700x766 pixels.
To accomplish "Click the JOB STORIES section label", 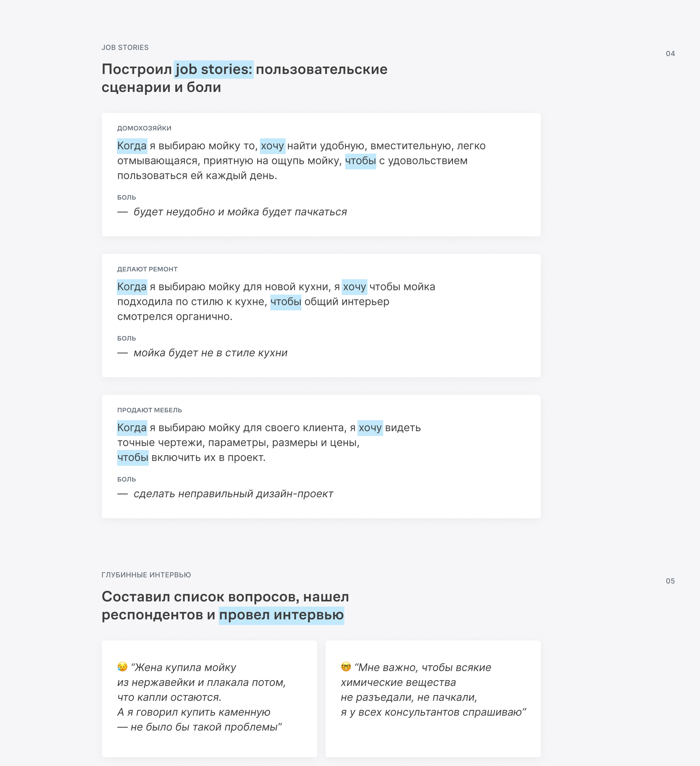I will tap(125, 48).
